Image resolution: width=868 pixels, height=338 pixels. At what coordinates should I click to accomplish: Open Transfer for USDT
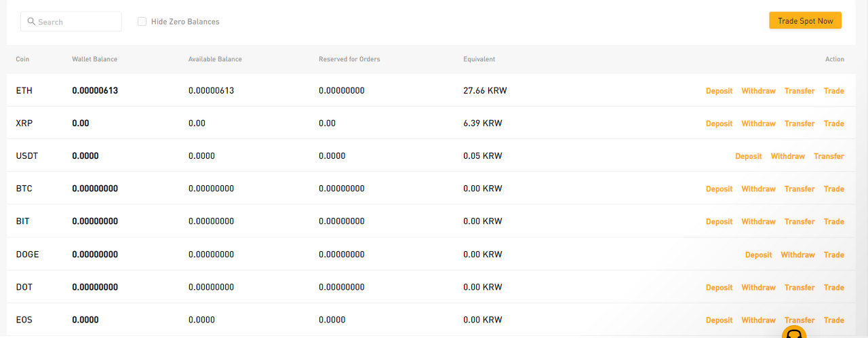pyautogui.click(x=829, y=156)
